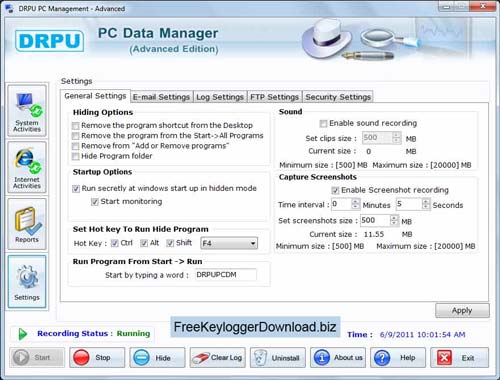Screen dimensions: 500x380
Task: Toggle Start monitoring checkbox
Action: [x=95, y=202]
